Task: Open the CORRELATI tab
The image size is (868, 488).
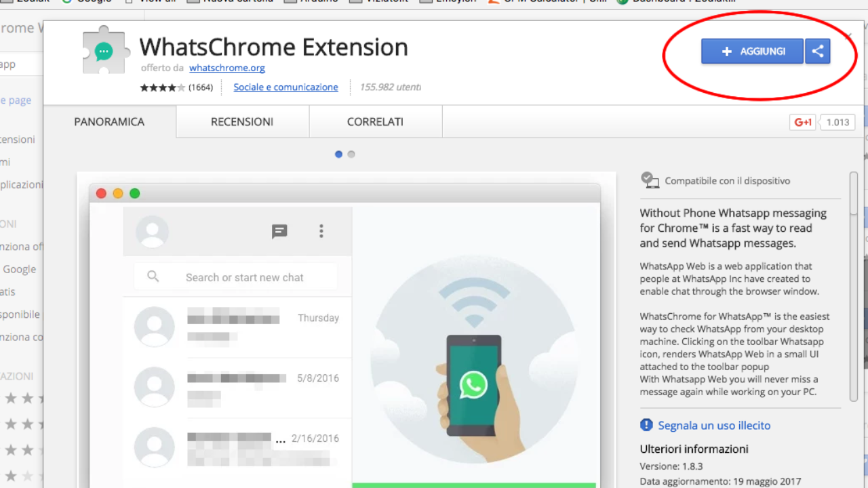Action: (x=375, y=122)
